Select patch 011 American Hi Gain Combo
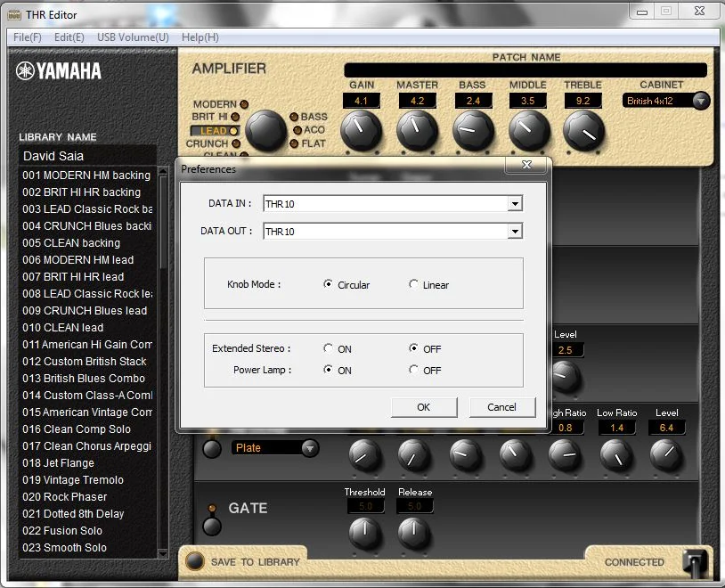Screen dimensions: 725x588 pos(86,344)
